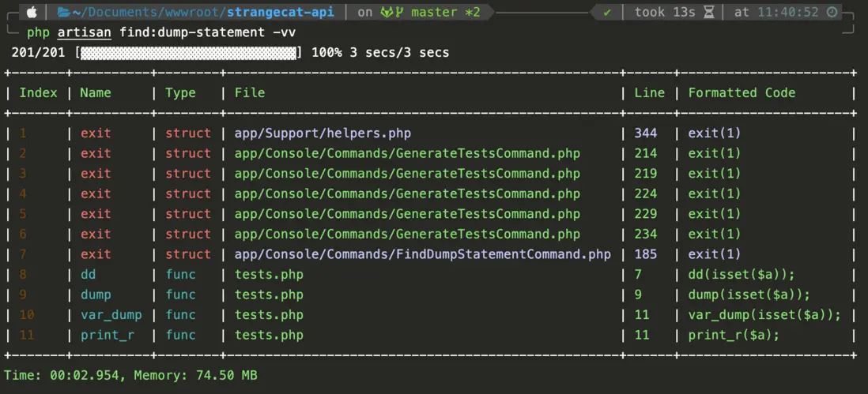Click the GitLab fox icon in the prompt
Screen dimensions: 868x394
[388, 12]
